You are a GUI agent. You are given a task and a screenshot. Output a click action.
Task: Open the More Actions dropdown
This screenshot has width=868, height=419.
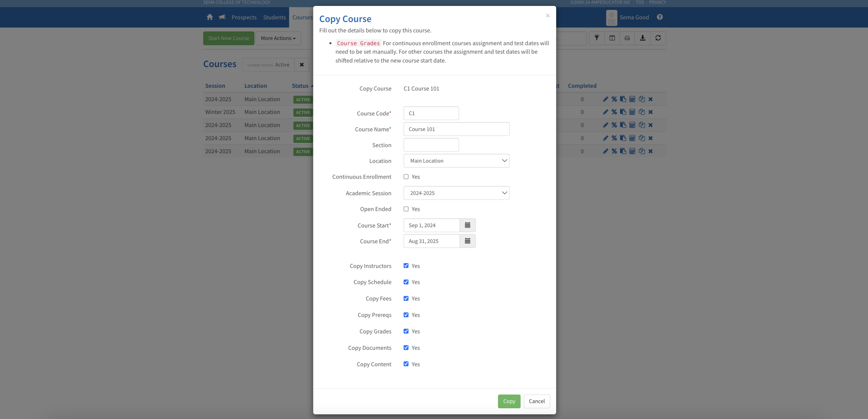(278, 38)
